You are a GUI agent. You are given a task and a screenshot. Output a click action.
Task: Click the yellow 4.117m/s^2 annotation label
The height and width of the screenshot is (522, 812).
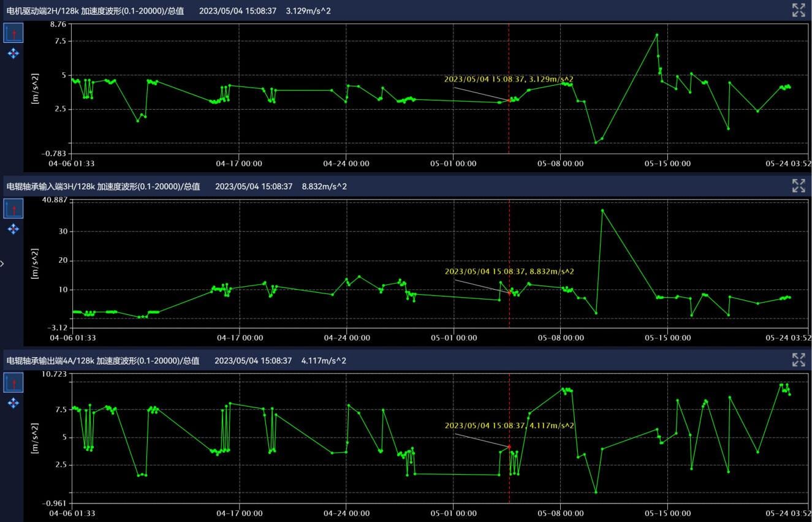[x=509, y=425]
